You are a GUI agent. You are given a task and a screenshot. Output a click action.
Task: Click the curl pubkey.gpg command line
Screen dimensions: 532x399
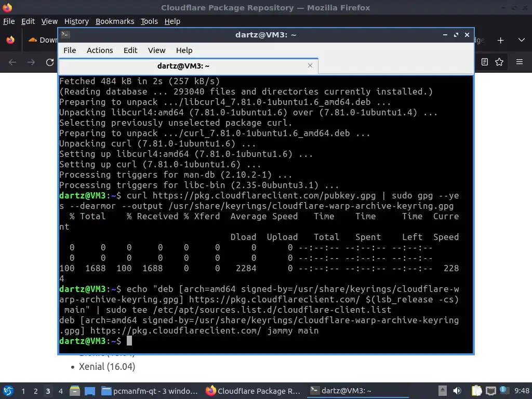(x=259, y=201)
